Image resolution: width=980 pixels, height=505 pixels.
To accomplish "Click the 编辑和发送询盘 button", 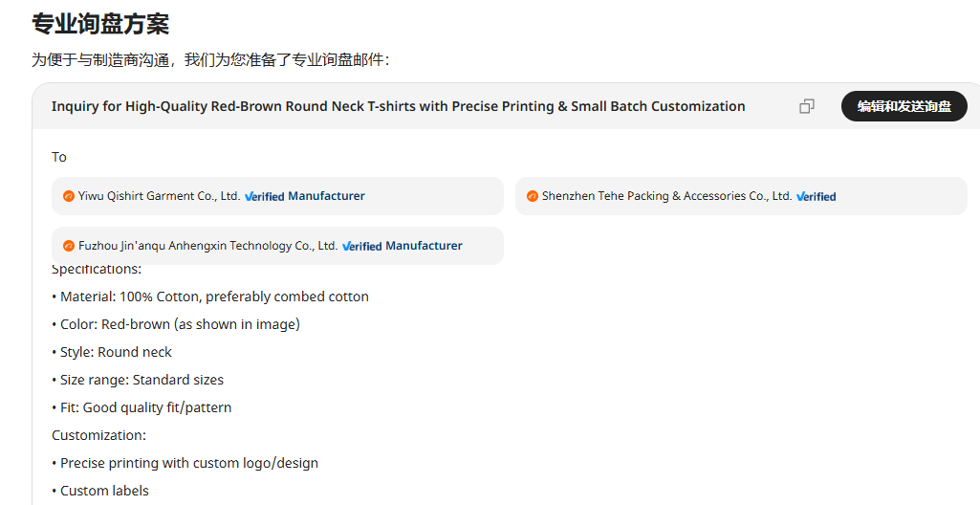I will pyautogui.click(x=904, y=106).
